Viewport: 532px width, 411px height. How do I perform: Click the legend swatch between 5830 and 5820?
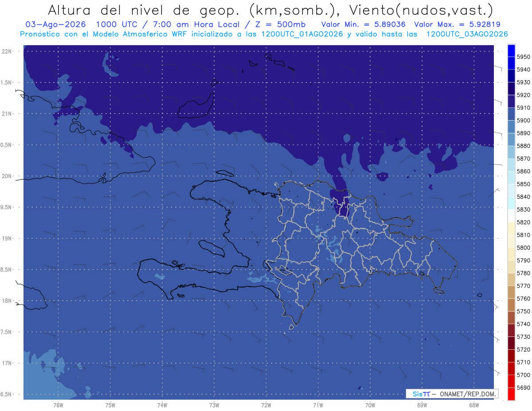pyautogui.click(x=511, y=215)
